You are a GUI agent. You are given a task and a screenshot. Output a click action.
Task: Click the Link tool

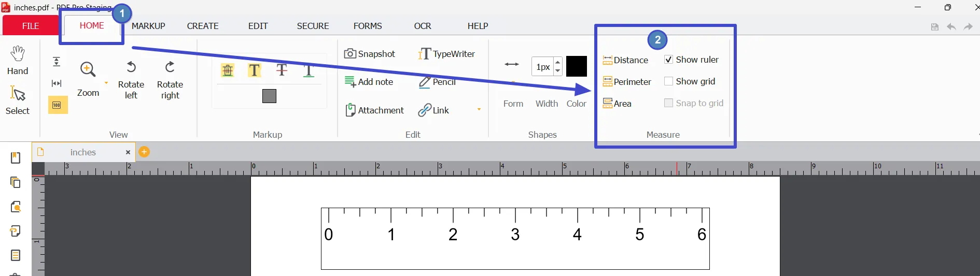434,110
